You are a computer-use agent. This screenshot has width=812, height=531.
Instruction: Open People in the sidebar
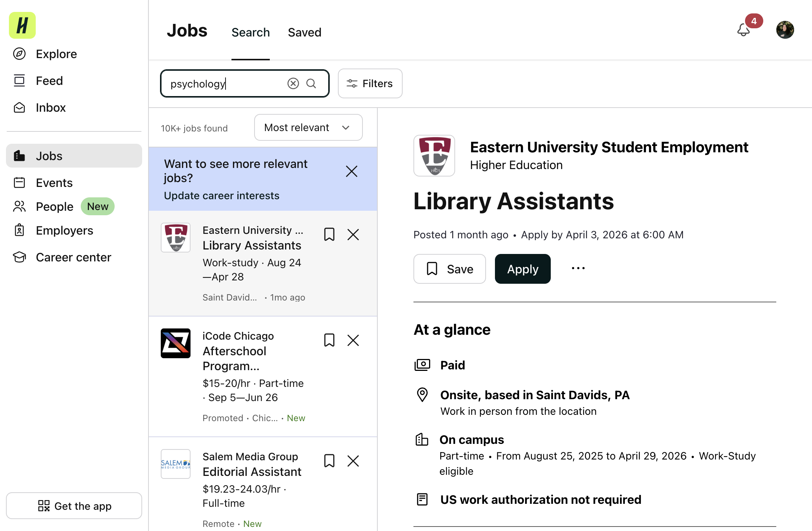(43, 206)
